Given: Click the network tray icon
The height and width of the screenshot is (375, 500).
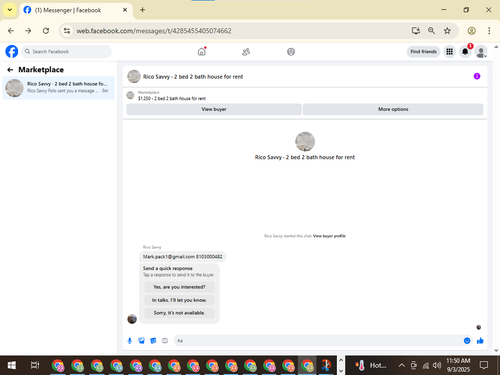Looking at the screenshot, I should click(x=426, y=366).
